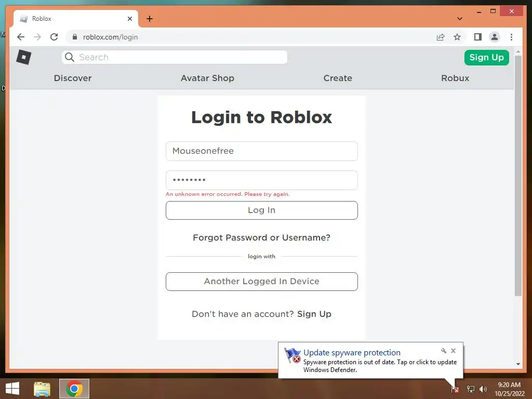532x399 pixels.
Task: Click the Roblox logo in the page header
Action: (x=24, y=57)
